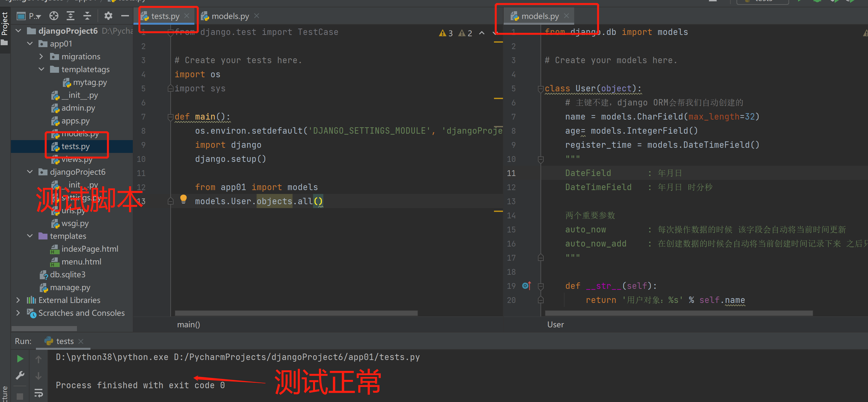
Task: Expand External Libraries node
Action: (19, 300)
